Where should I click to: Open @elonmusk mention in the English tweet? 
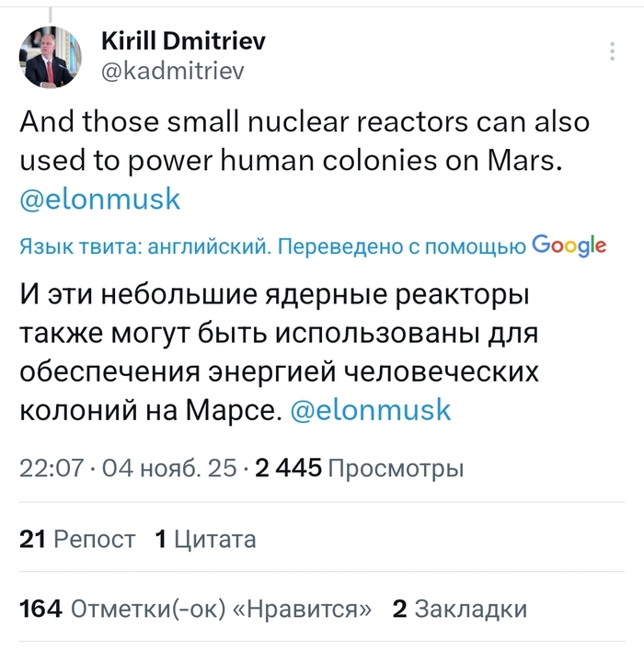(x=100, y=200)
